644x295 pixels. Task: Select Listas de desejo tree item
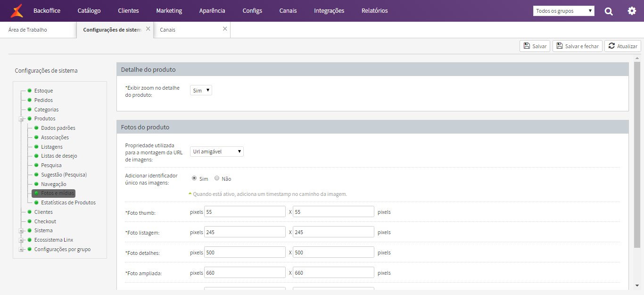(59, 156)
